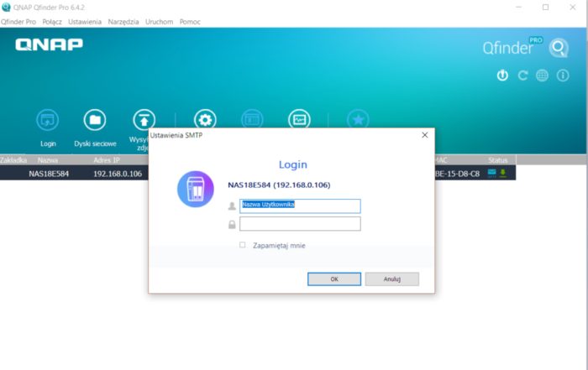
Task: Open the Ustawienia menu
Action: (x=85, y=22)
